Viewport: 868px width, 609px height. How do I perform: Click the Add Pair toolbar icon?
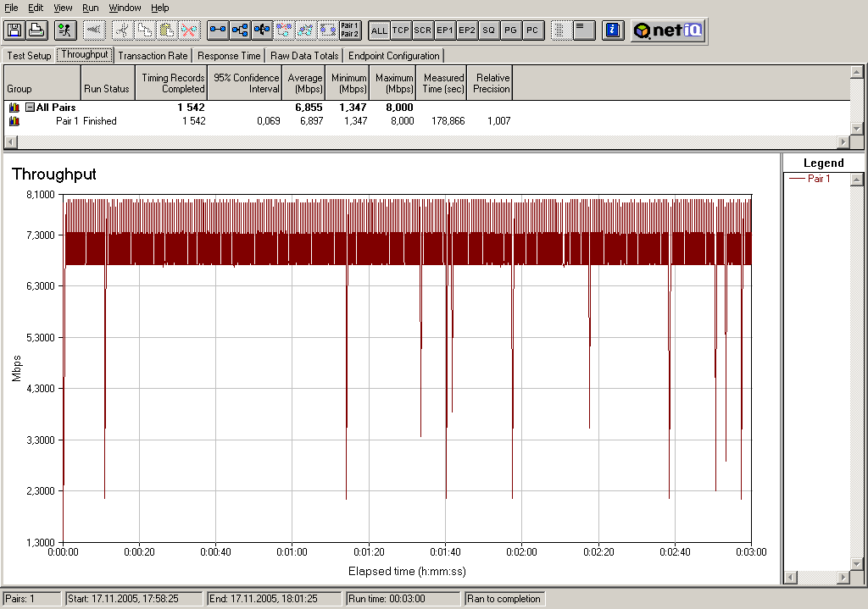(x=219, y=30)
